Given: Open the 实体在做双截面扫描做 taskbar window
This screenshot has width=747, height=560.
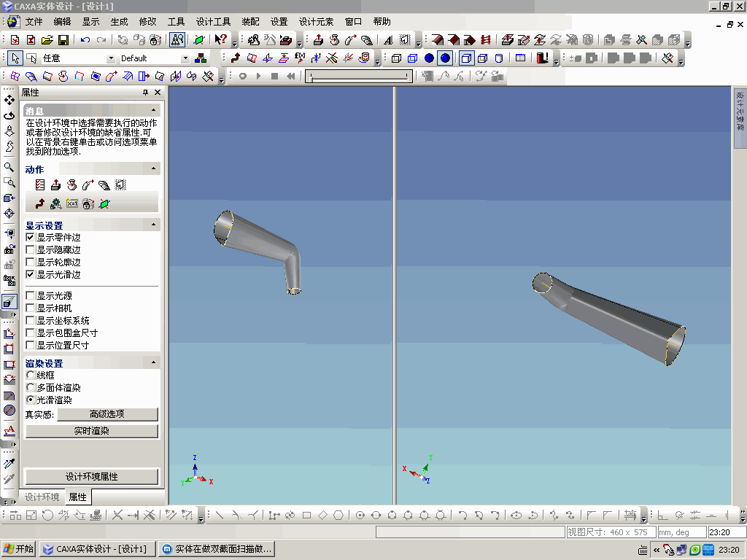Looking at the screenshot, I should point(217,549).
